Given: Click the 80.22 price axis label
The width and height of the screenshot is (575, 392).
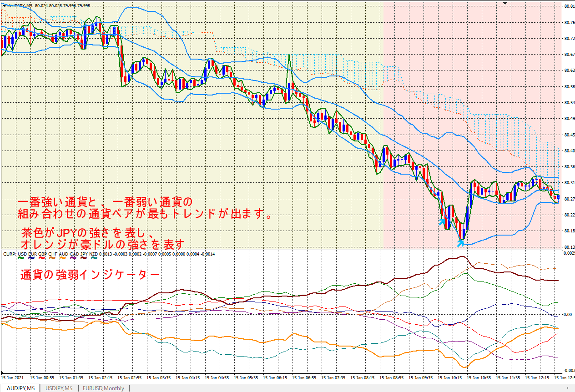Looking at the screenshot, I should tap(569, 215).
